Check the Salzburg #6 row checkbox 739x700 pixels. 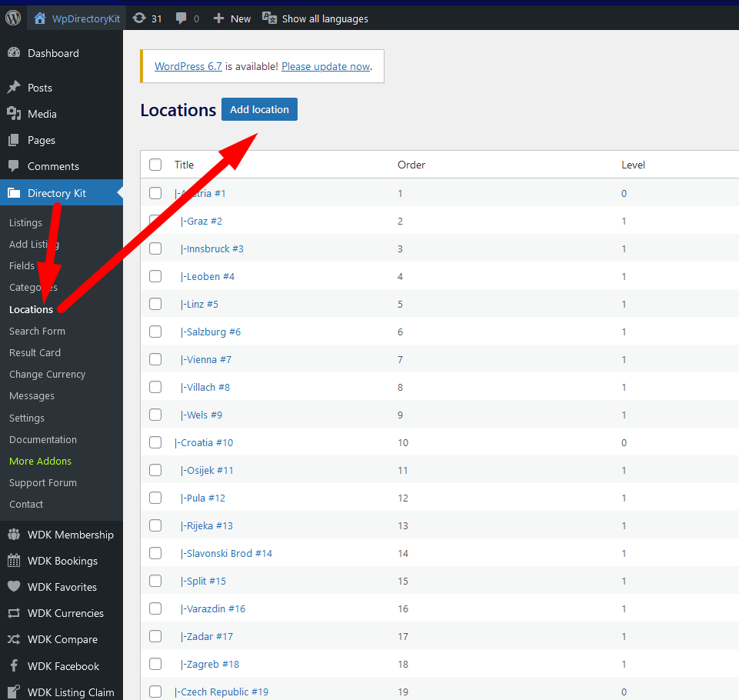coord(155,332)
